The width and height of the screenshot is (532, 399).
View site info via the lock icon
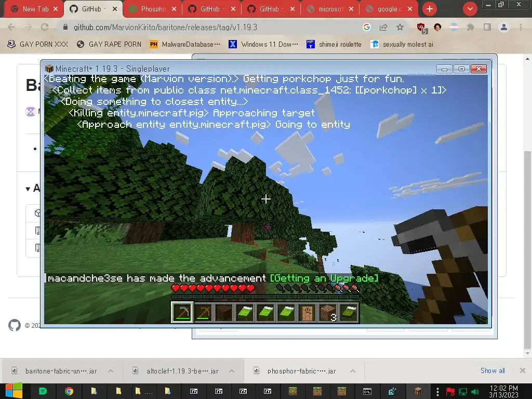(65, 27)
